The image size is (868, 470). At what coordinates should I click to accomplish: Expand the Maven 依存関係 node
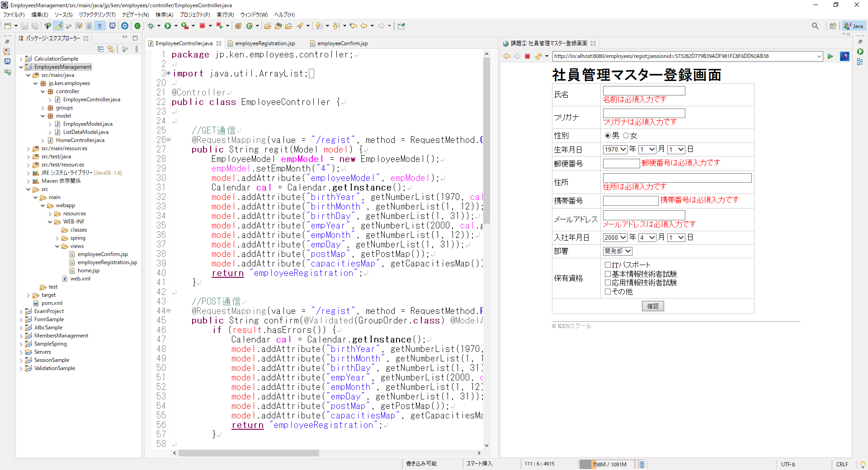[x=28, y=181]
